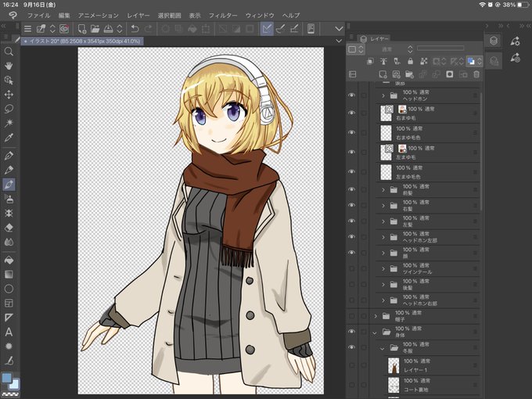This screenshot has height=399, width=532.
Task: Expand the command bar overflow chevron
Action: pyautogui.click(x=339, y=29)
